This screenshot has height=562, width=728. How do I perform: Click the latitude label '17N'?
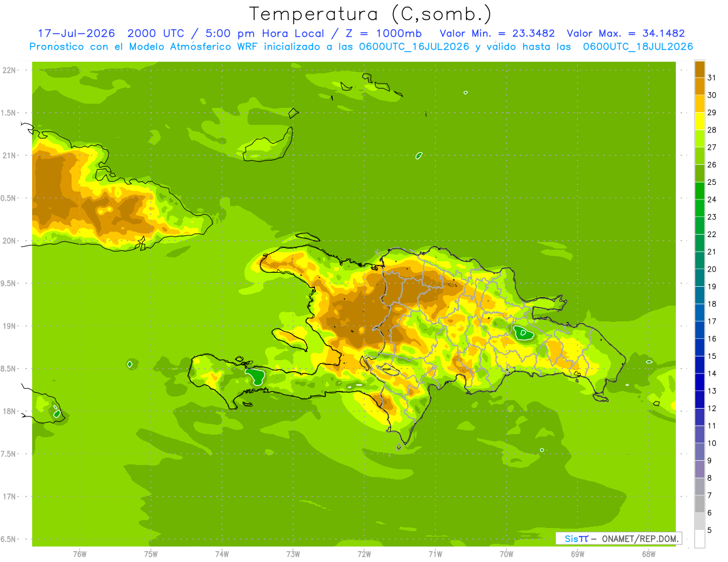(8, 497)
